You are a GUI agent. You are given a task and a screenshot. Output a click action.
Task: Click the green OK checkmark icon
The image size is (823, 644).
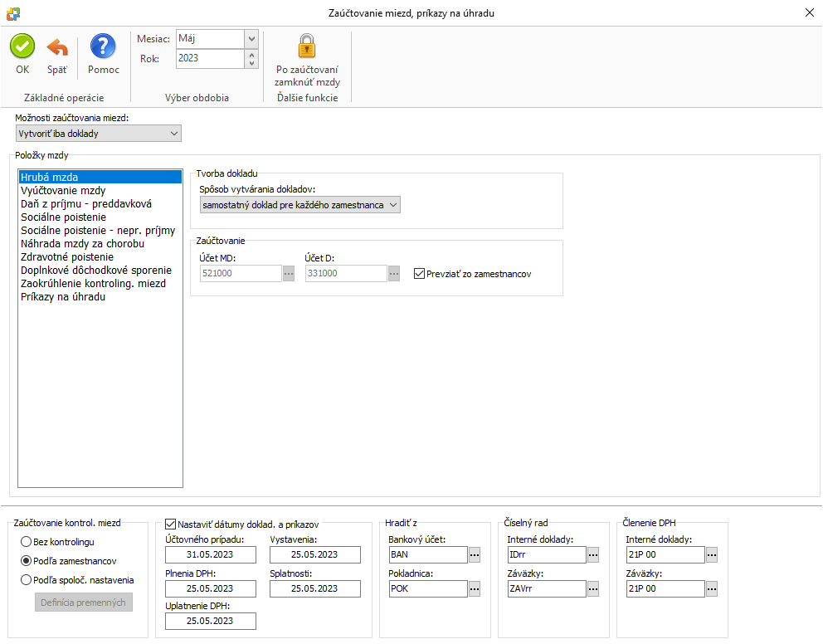point(22,46)
